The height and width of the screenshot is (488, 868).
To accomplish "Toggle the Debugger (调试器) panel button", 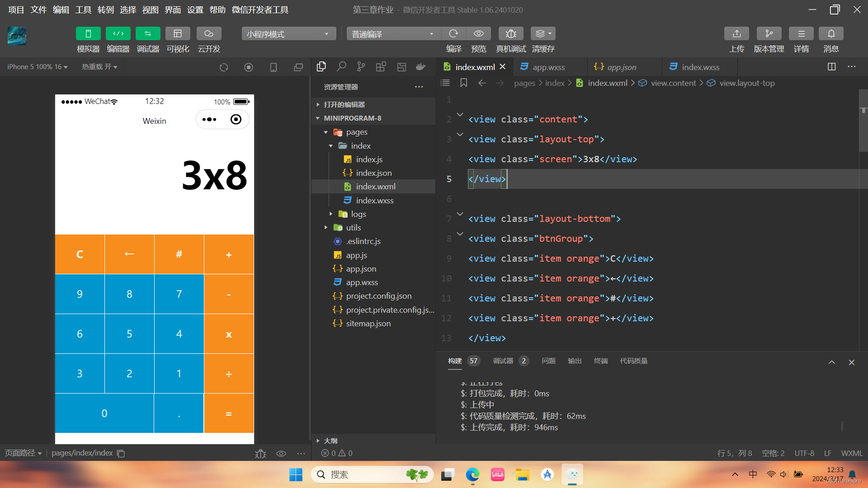I will 148,34.
